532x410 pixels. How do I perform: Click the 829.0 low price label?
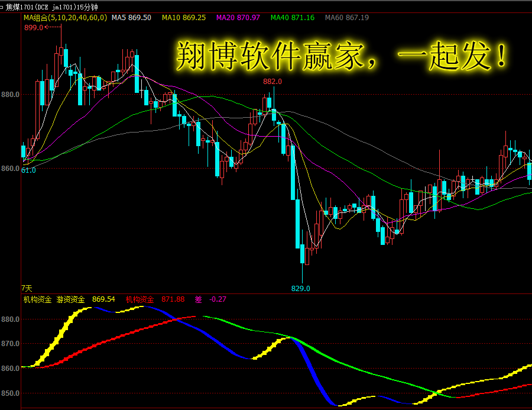pos(301,288)
